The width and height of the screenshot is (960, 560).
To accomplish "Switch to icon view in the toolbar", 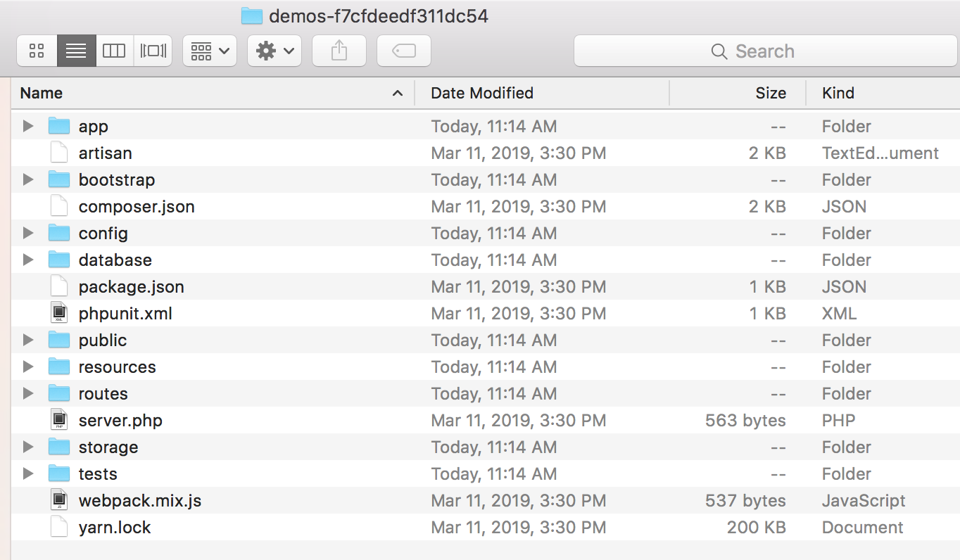I will [x=37, y=51].
